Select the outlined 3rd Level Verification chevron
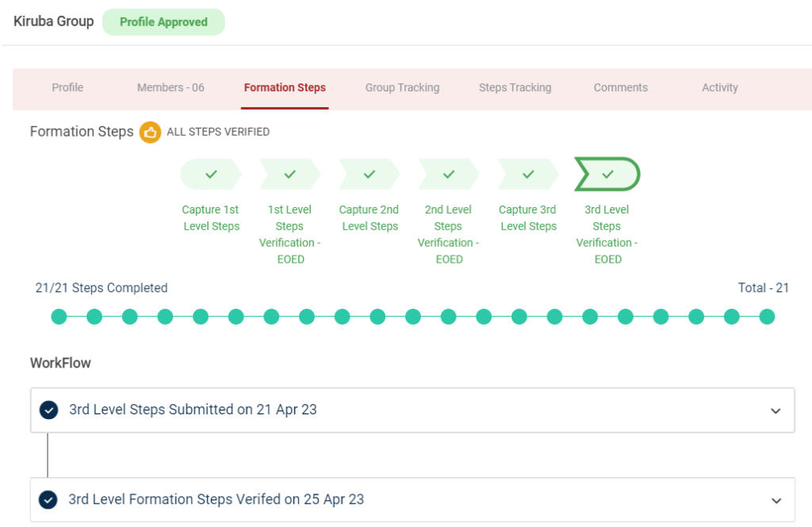This screenshot has width=812, height=527. [607, 174]
